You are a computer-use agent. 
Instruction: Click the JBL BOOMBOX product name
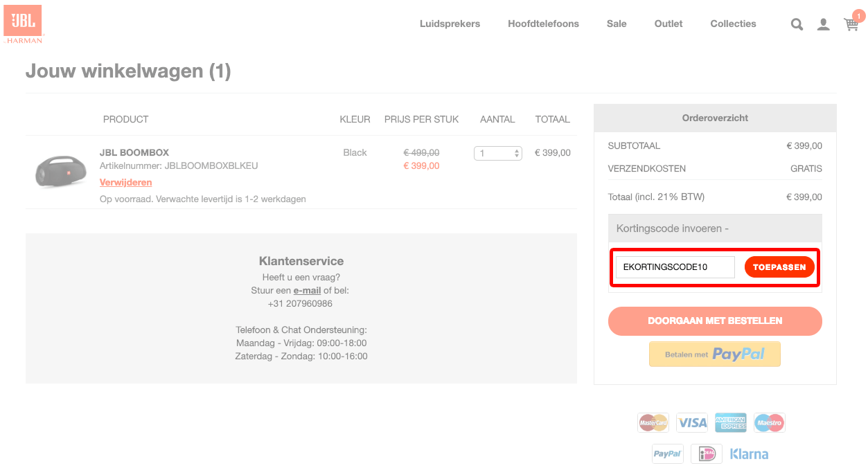click(134, 152)
